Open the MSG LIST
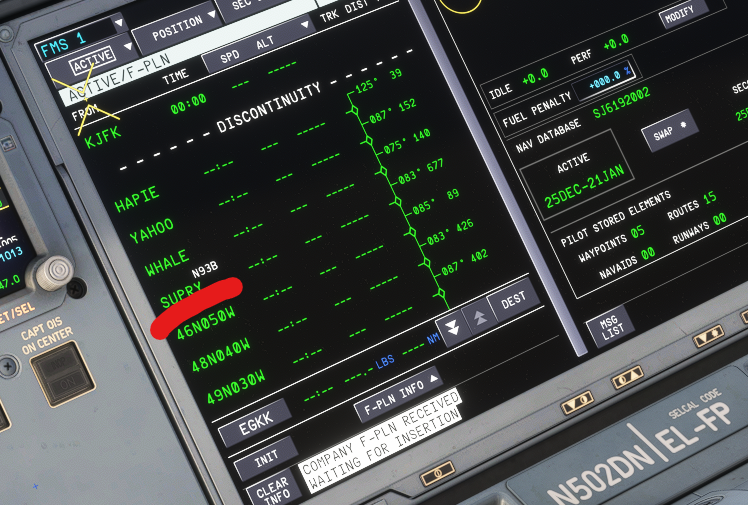 coord(609,326)
